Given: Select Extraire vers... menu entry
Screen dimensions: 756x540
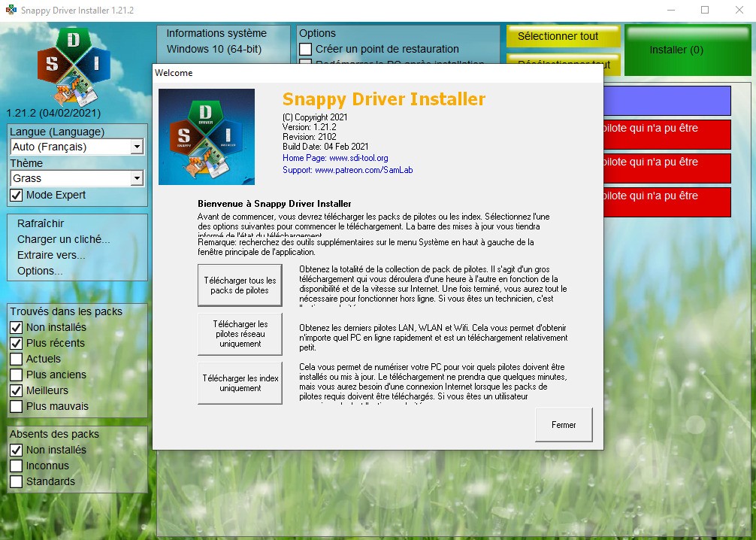Looking at the screenshot, I should point(51,255).
